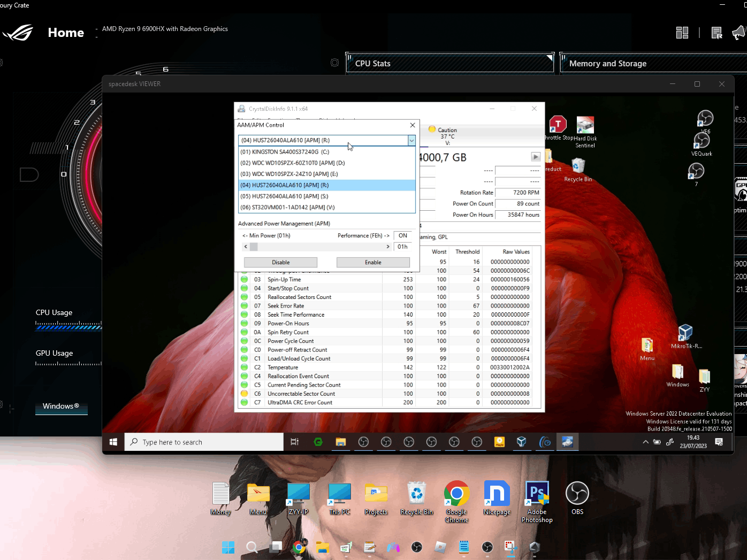Open File Explorer on remote taskbar
This screenshot has height=560, width=747.
click(341, 442)
